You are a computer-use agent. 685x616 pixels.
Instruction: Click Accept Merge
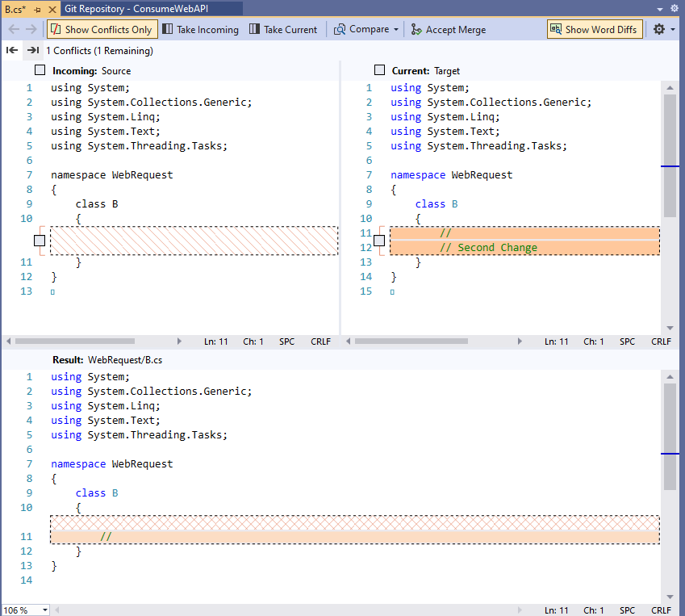pos(448,30)
